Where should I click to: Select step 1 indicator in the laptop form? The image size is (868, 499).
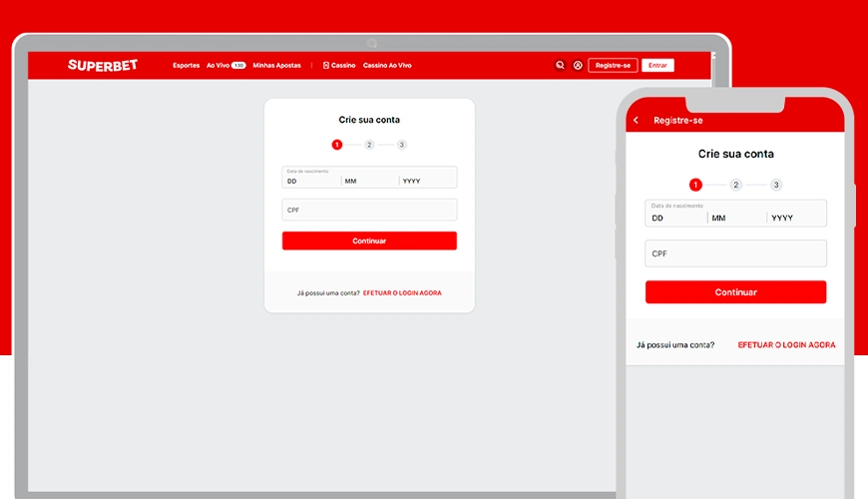click(336, 145)
